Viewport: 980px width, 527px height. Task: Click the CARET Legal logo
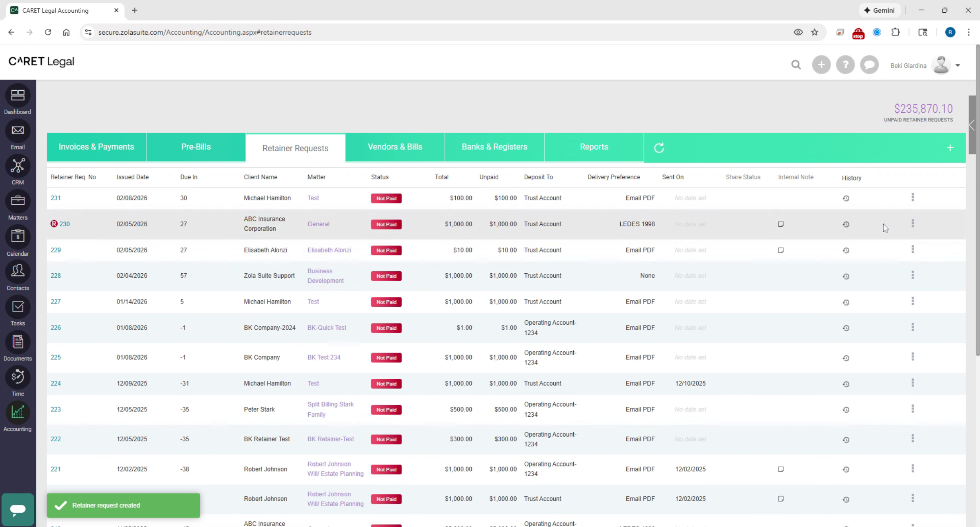point(41,62)
